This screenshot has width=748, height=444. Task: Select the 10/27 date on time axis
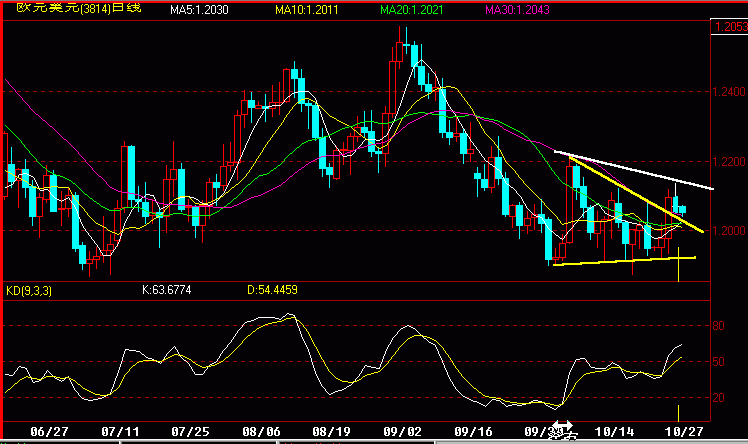(684, 432)
